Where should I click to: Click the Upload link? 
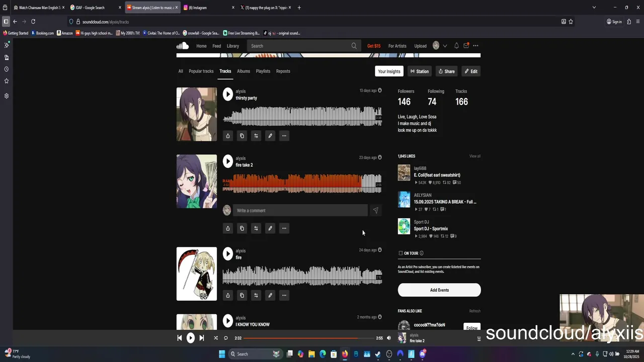421,46
